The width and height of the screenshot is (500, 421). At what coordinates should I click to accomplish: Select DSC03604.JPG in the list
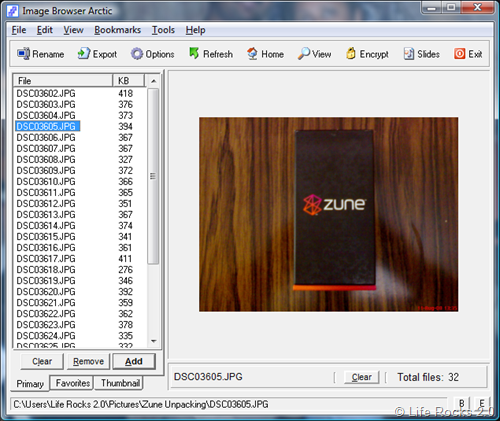point(46,115)
